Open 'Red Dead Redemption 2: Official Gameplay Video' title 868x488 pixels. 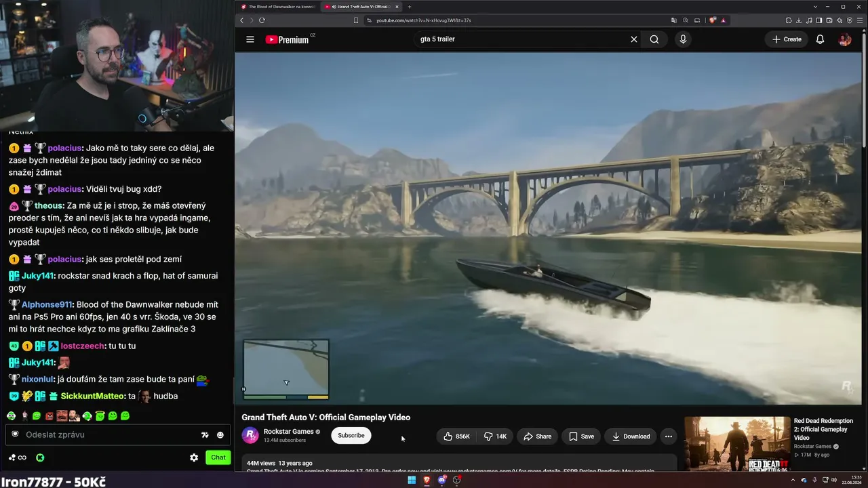(823, 429)
